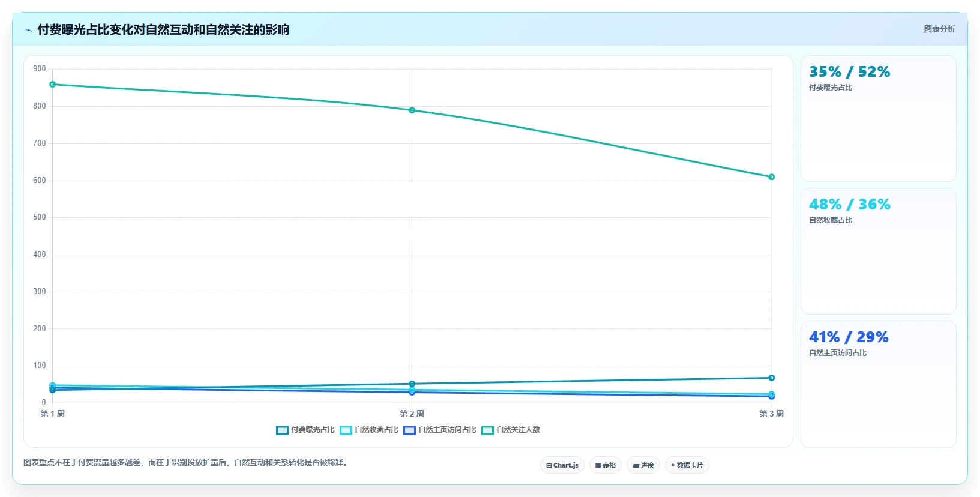
Task: Hide the 自然关注人数 series via legend label
Action: (x=518, y=430)
